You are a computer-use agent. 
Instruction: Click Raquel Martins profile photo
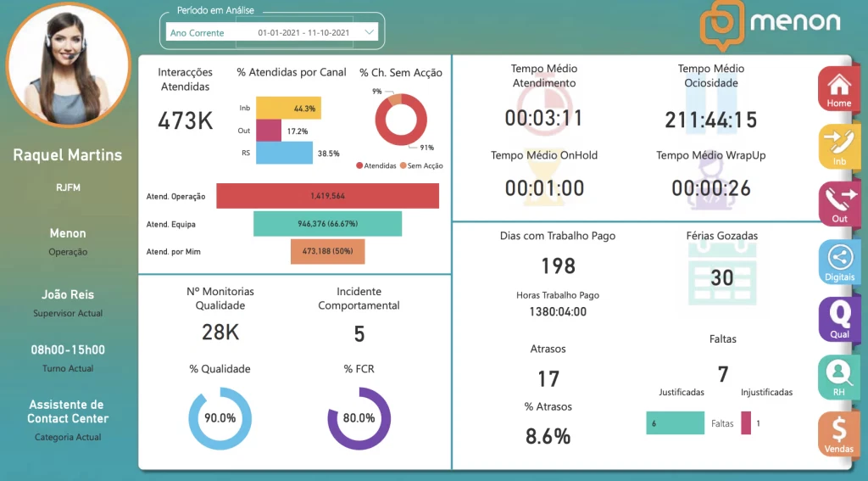coord(67,64)
